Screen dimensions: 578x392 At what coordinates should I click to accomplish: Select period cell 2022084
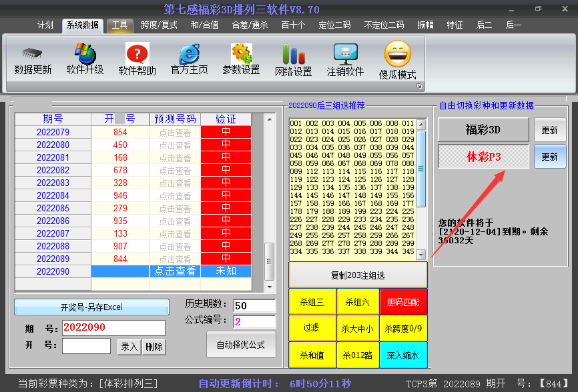pos(53,195)
